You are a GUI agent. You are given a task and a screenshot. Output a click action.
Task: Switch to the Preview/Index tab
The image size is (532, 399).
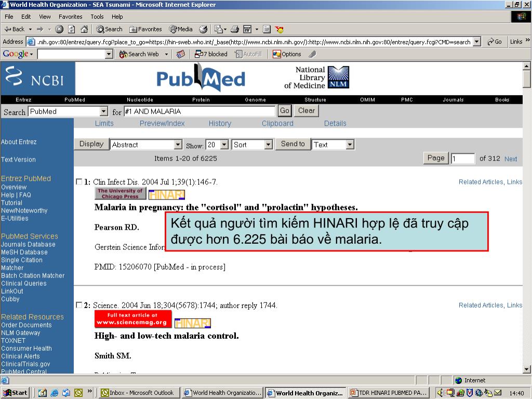pos(162,124)
